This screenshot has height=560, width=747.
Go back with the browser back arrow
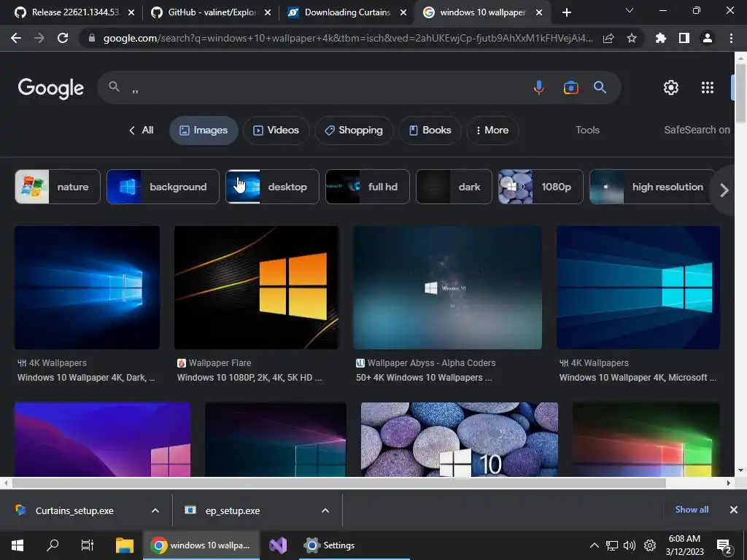coord(16,38)
